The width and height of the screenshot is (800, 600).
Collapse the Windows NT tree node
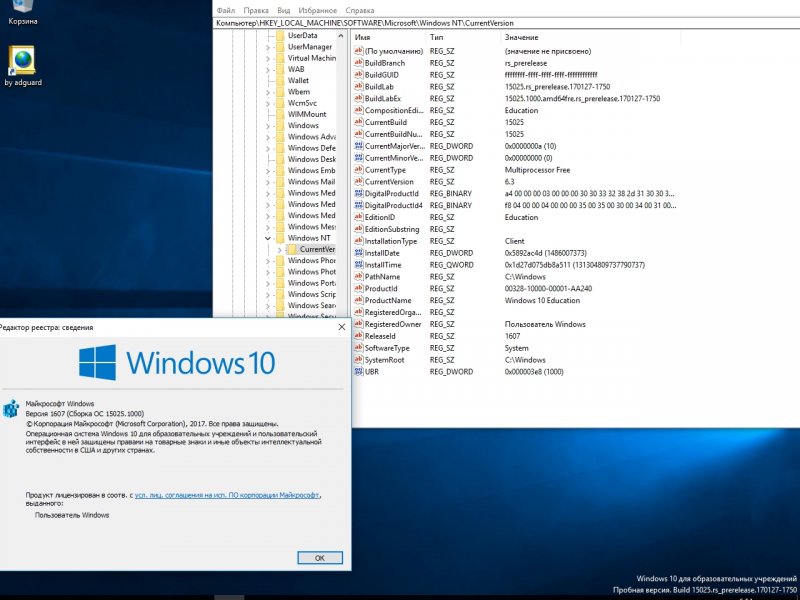pos(268,238)
